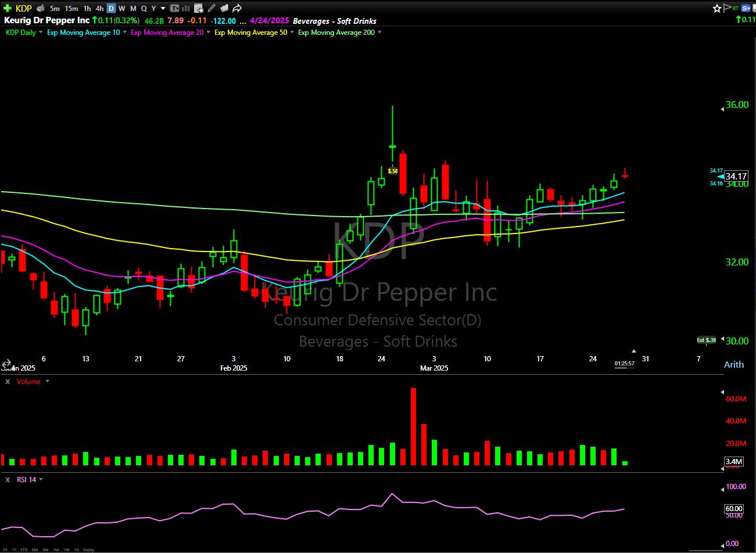Open the data sheet grid icon

pos(199,8)
